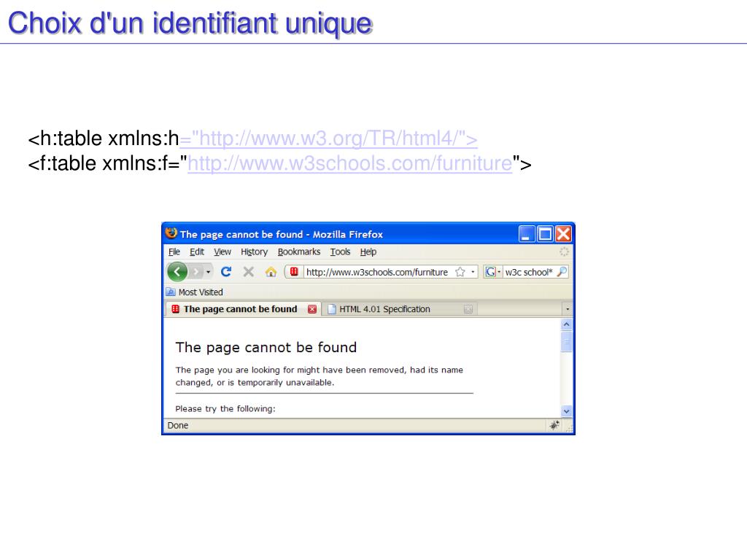
Task: Follow the http://www.w3schools.com/furniture link
Action: pos(349,163)
